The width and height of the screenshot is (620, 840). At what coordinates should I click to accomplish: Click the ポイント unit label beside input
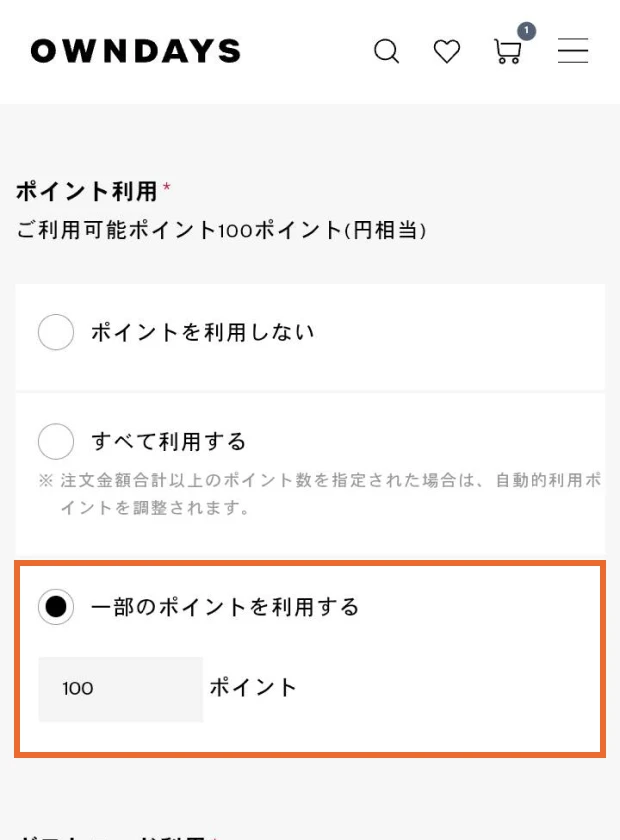(x=254, y=688)
